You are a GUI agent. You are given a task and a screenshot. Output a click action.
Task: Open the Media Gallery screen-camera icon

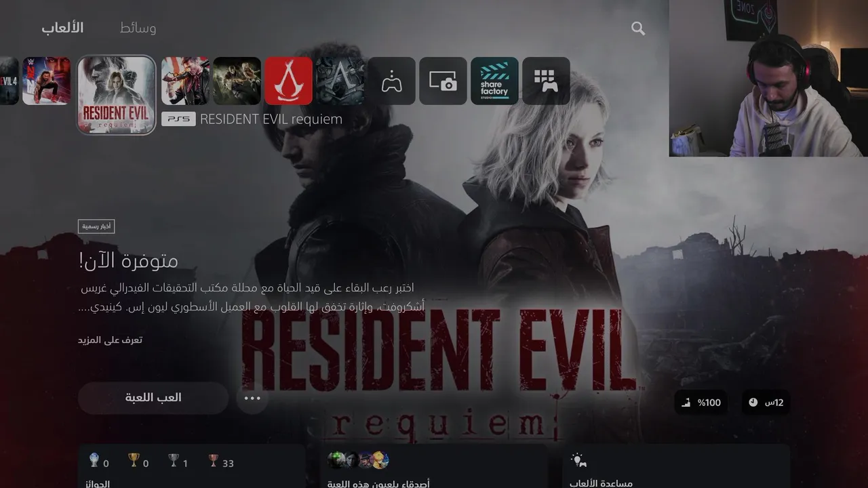(x=443, y=81)
